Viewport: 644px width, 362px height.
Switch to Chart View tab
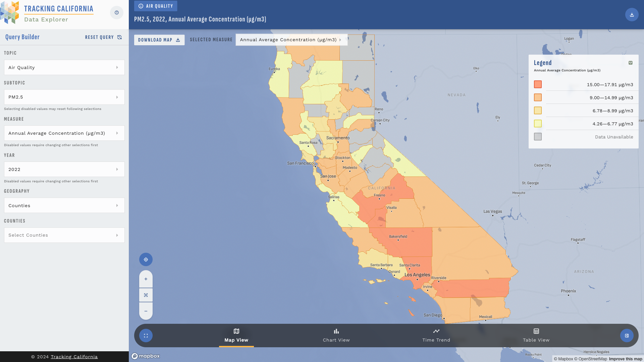(336, 335)
